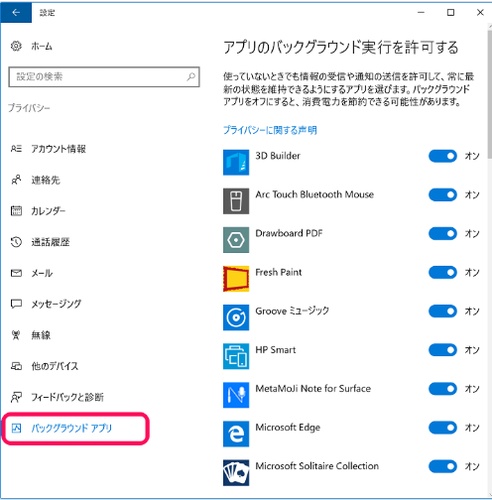Go to 他のデバイス settings
This screenshot has height=500, width=492.
pos(55,366)
